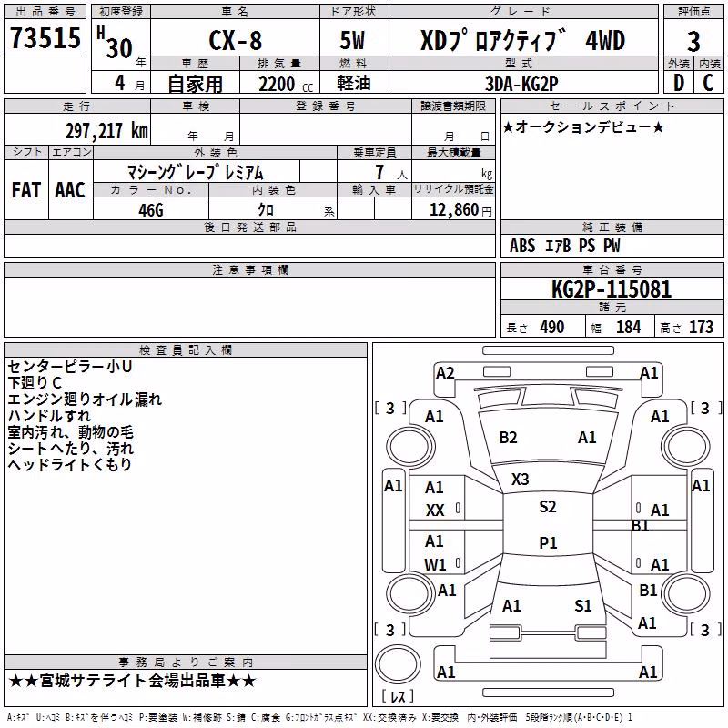728x728 pixels.
Task: Click the 検査員記入欄 section header
Action: 186,350
